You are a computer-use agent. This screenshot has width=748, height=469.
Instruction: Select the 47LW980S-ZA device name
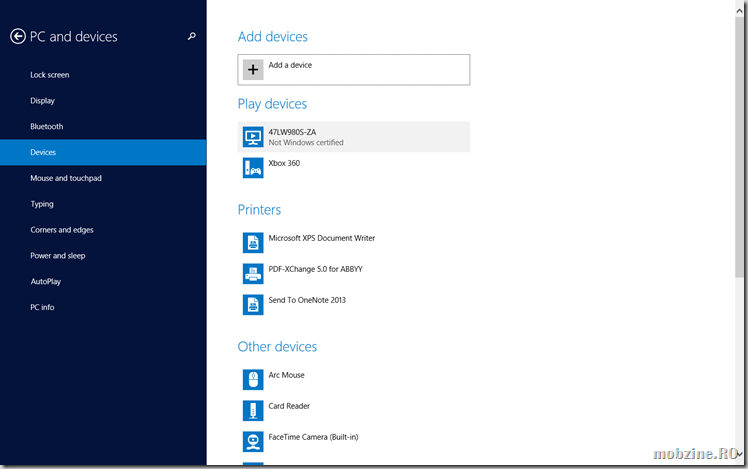point(292,132)
